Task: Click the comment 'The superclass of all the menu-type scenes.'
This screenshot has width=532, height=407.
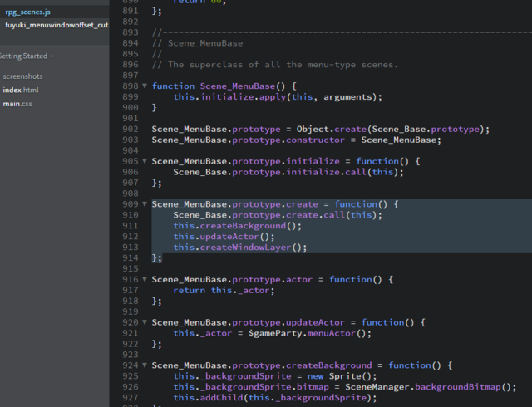Action: pos(283,65)
